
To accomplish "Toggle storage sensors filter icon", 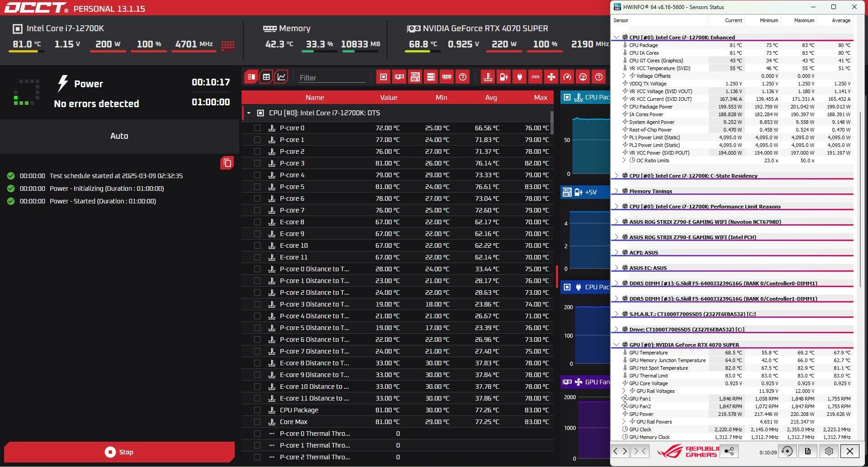I will (x=431, y=77).
